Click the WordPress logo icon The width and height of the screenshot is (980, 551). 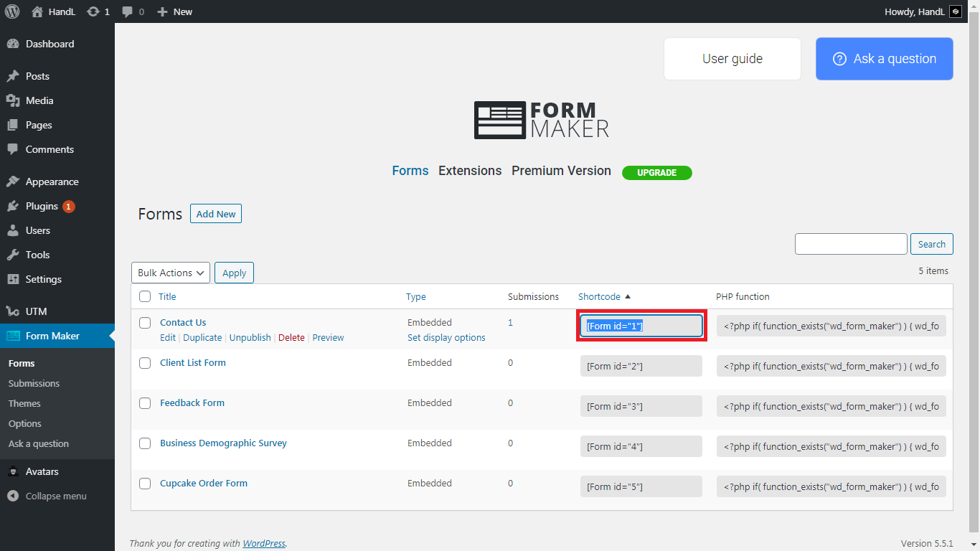pyautogui.click(x=12, y=11)
